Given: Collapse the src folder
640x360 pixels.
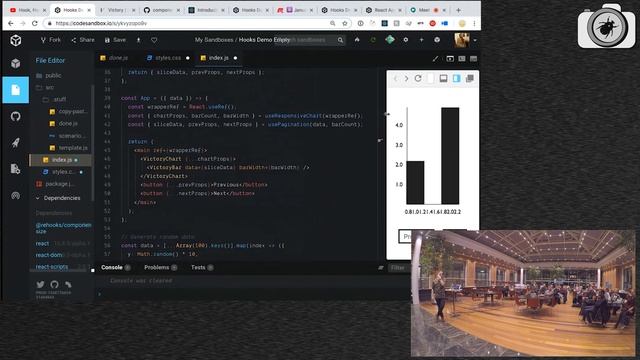Looking at the screenshot, I should 45,87.
